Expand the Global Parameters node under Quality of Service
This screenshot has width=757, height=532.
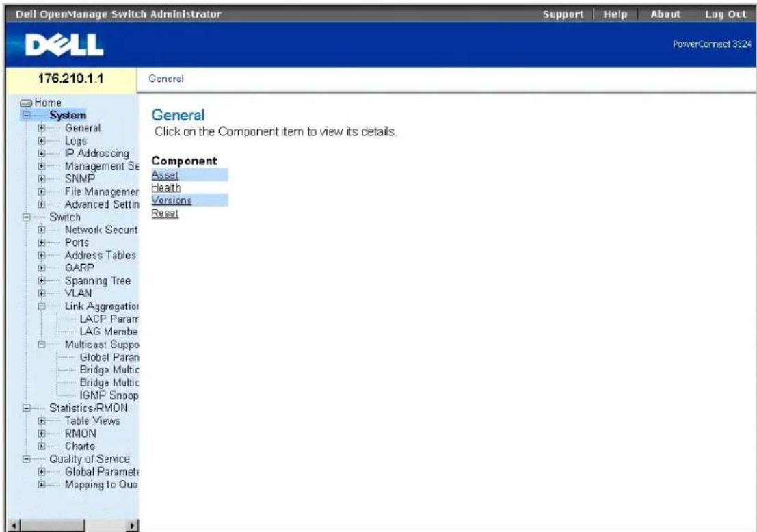click(x=42, y=472)
